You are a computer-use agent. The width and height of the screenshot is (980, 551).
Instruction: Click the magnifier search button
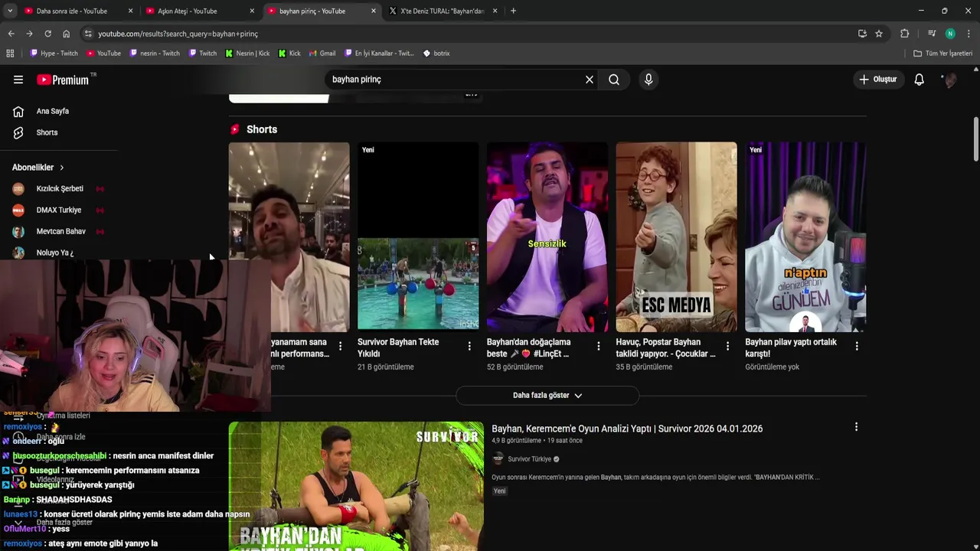pyautogui.click(x=614, y=80)
